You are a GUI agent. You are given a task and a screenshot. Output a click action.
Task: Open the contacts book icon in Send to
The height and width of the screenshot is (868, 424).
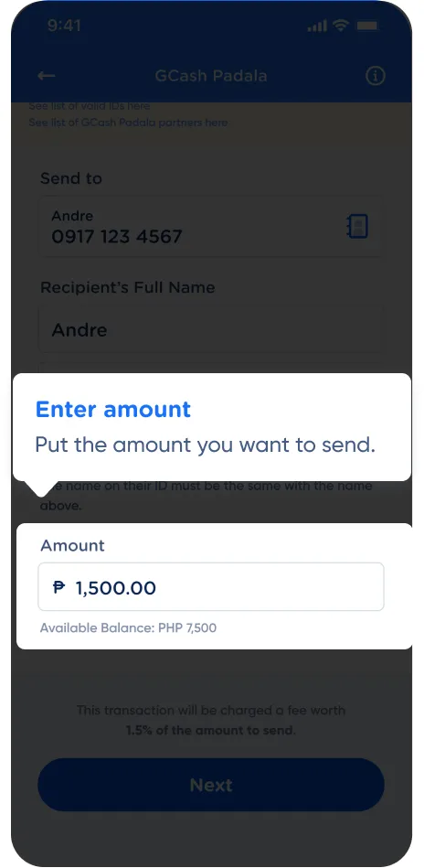[357, 227]
